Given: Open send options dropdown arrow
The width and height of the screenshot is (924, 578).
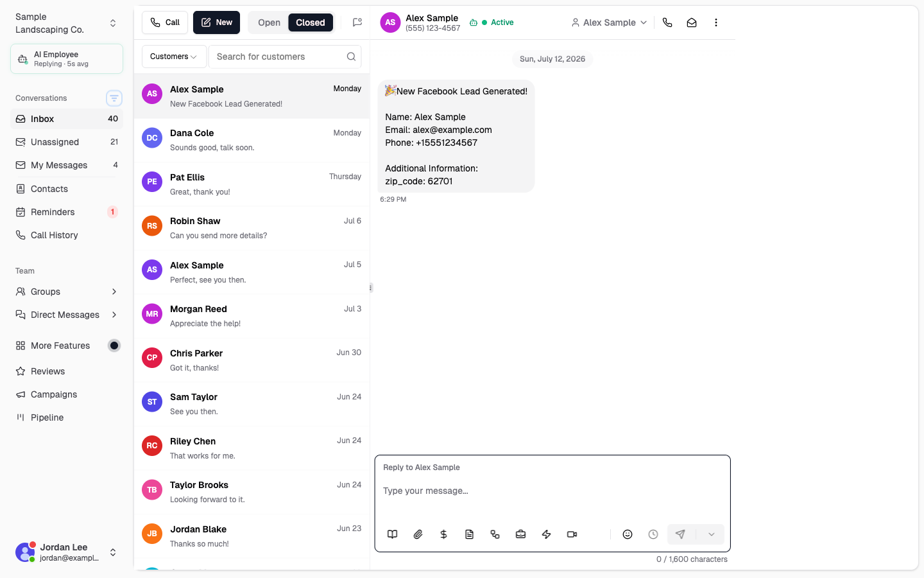Looking at the screenshot, I should 711,534.
